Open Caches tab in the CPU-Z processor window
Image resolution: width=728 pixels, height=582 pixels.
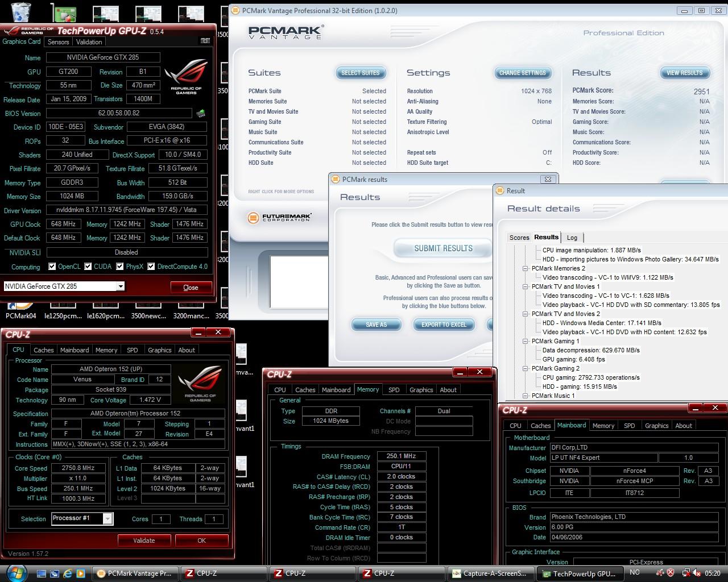43,350
